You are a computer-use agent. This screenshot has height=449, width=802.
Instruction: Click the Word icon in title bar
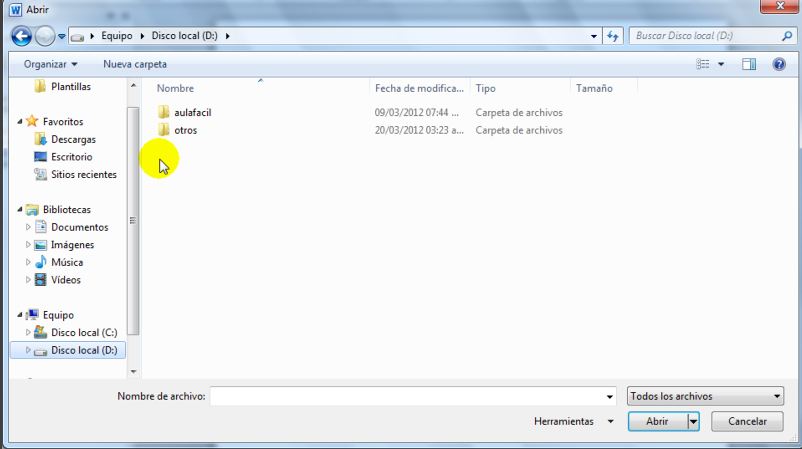click(x=16, y=9)
